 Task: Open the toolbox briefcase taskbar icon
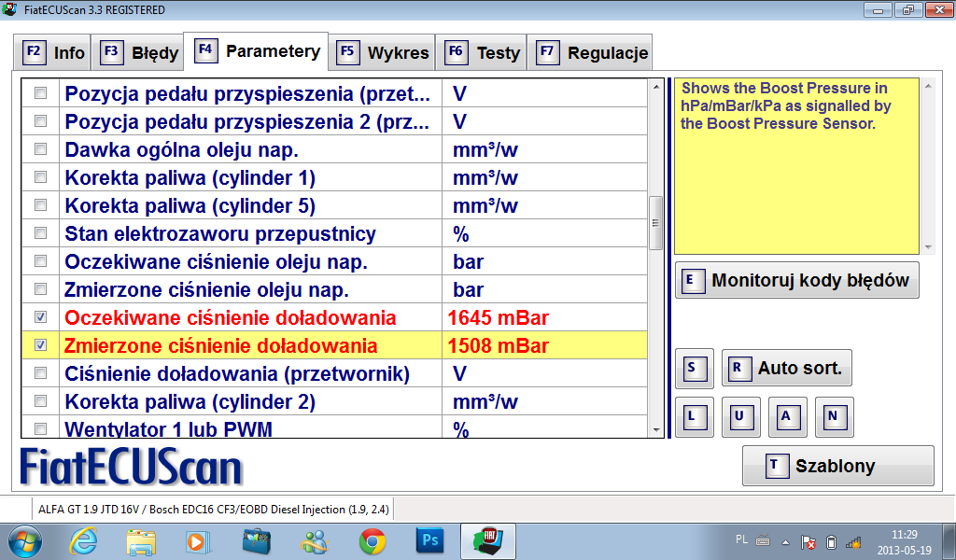pos(257,541)
